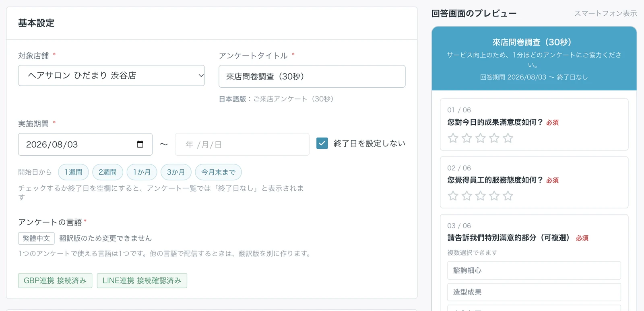This screenshot has width=644, height=311.
Task: Click the 翻訳版のため変更できません note
Action: [105, 238]
